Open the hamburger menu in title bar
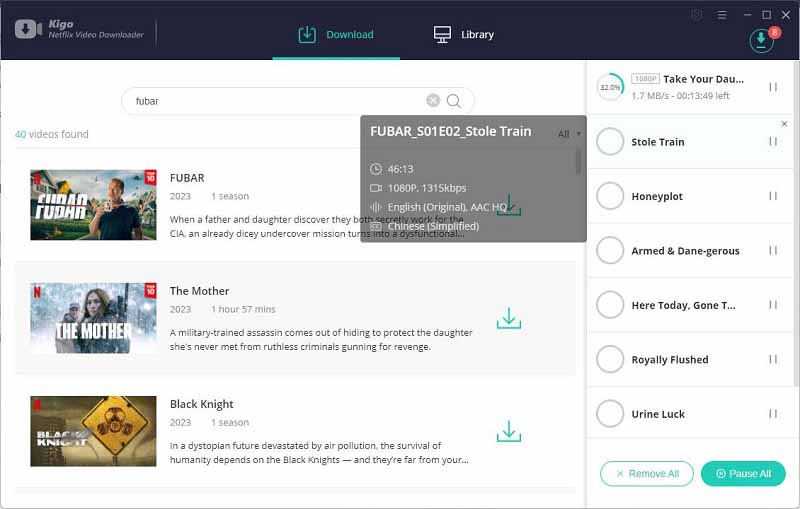The height and width of the screenshot is (509, 800). click(722, 15)
